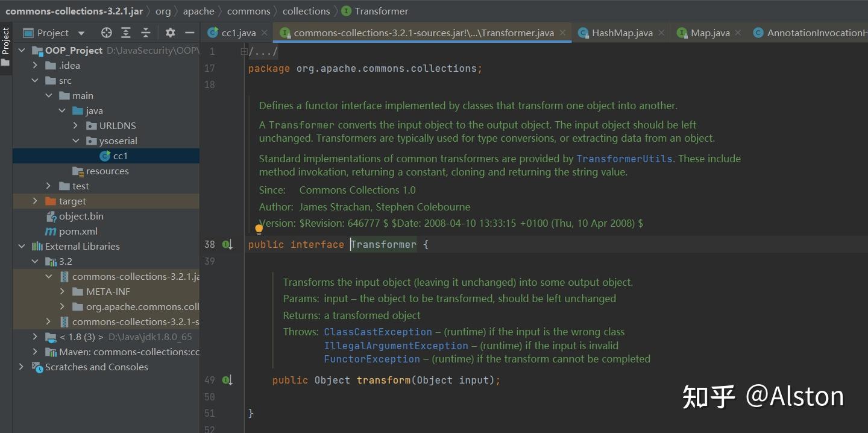Image resolution: width=868 pixels, height=433 pixels.
Task: Hide the Project tool window with minus icon
Action: pos(190,33)
